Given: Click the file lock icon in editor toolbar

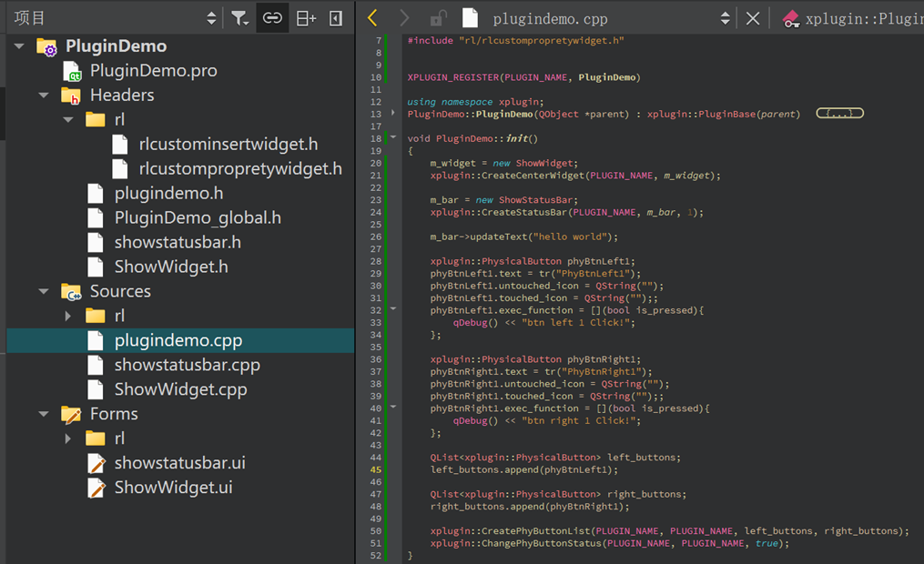Looking at the screenshot, I should coord(439,18).
